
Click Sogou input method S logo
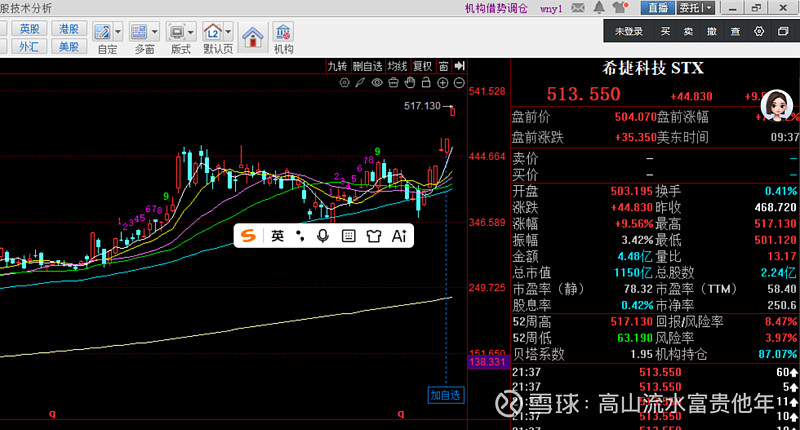(x=248, y=236)
